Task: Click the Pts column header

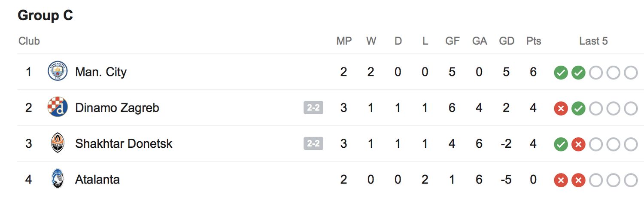Action: click(x=534, y=41)
